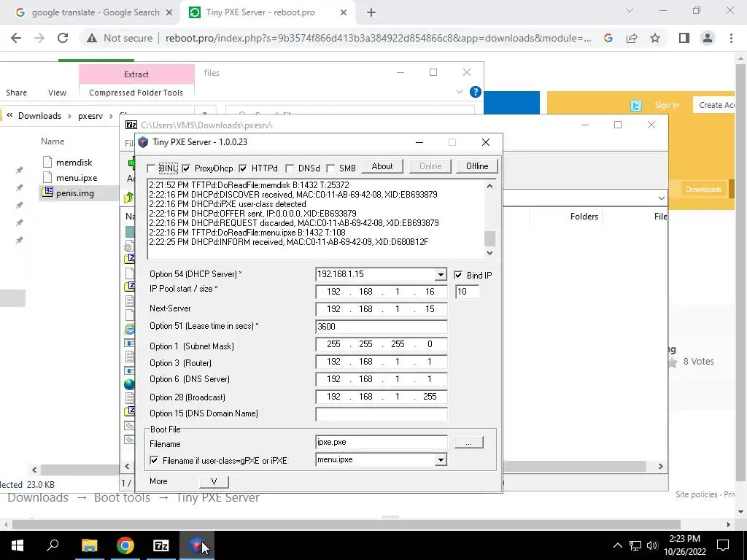Reload the reboot.pro page
The width and height of the screenshot is (747, 560).
tap(63, 38)
